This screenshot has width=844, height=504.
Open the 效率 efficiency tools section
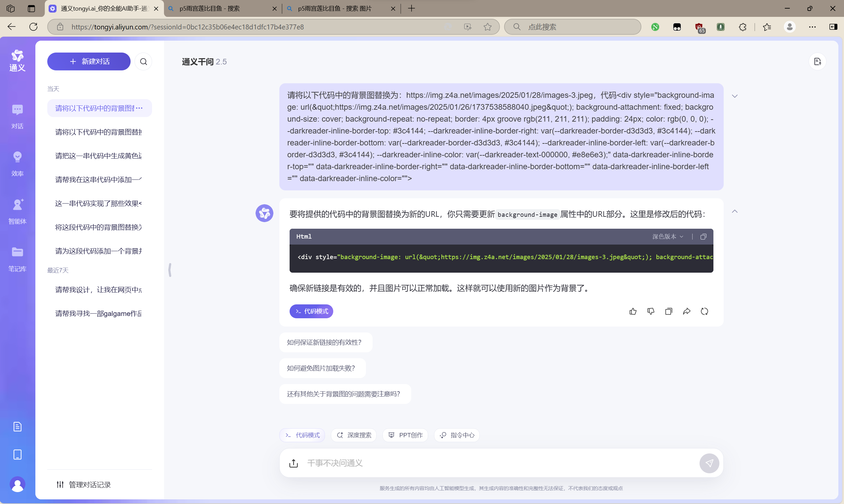[17, 164]
